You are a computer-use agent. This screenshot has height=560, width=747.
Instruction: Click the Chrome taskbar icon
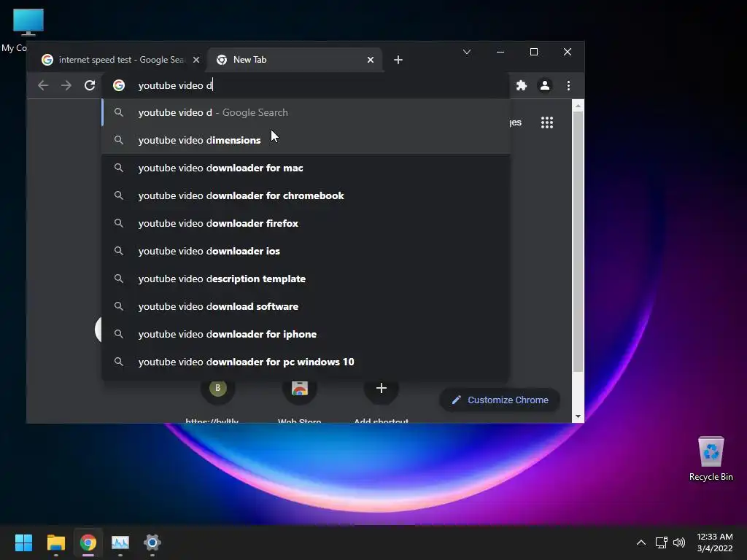pyautogui.click(x=88, y=542)
